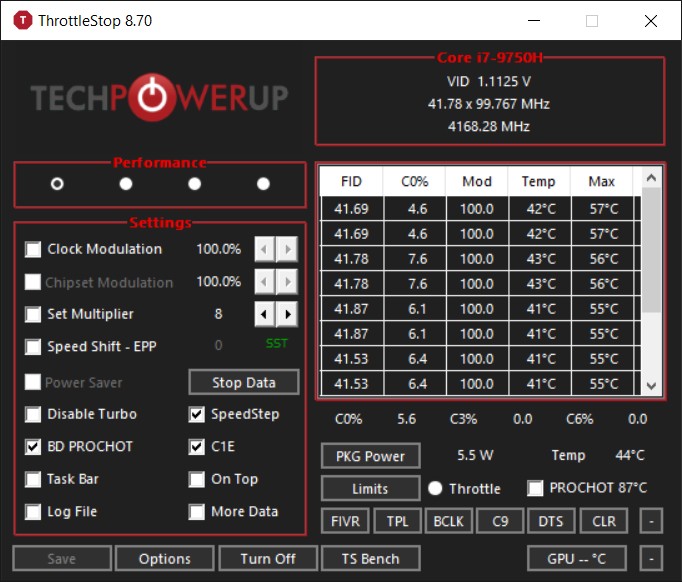The width and height of the screenshot is (682, 582).
Task: Increase Clock Modulation with right arrow
Action: pos(287,249)
